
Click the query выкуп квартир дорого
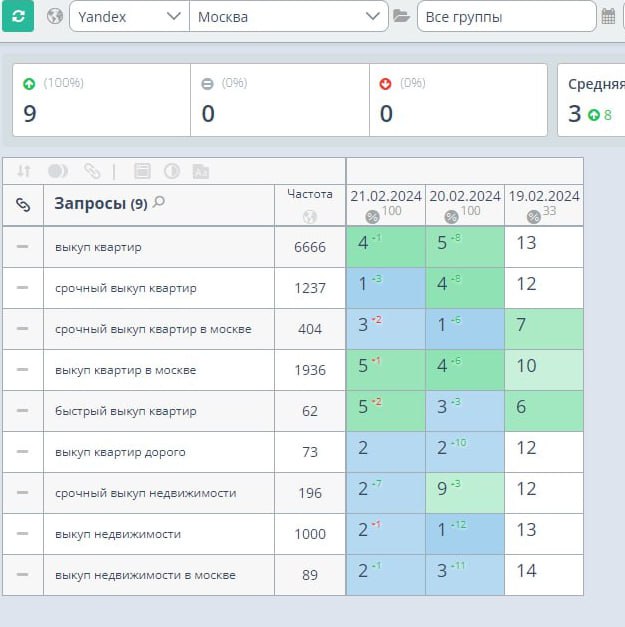(120, 452)
